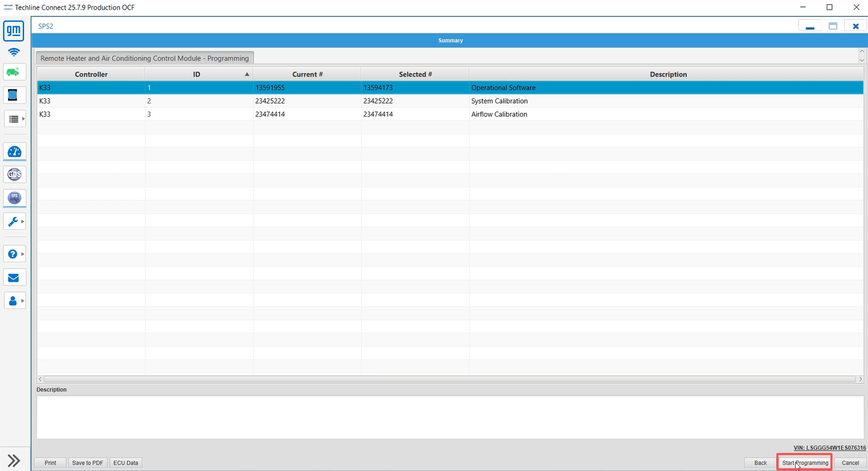The width and height of the screenshot is (868, 471).
Task: Click Save to PDF button
Action: click(87, 463)
